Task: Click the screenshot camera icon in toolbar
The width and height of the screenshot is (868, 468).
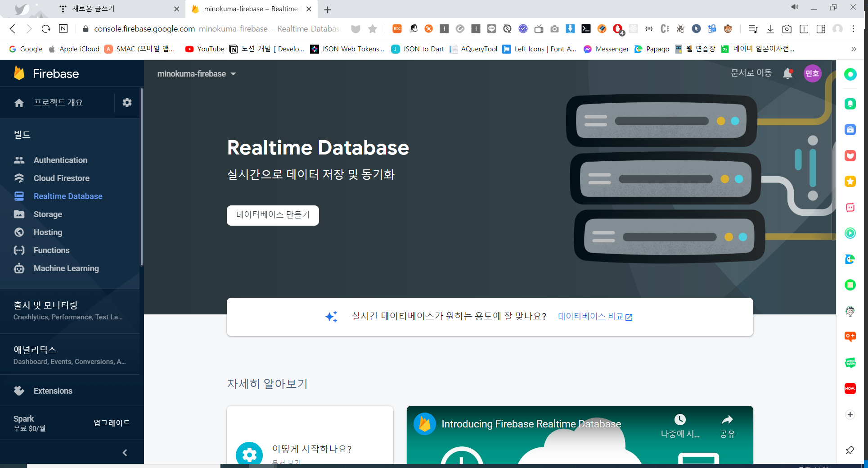Action: 787,29
